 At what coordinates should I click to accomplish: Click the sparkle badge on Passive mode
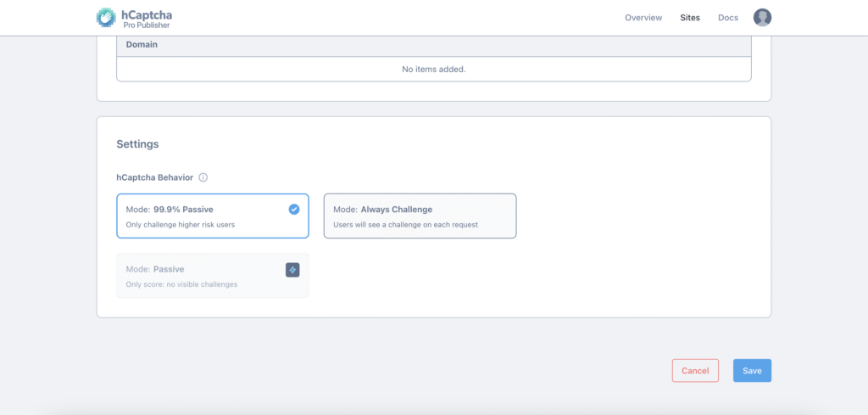(x=292, y=269)
